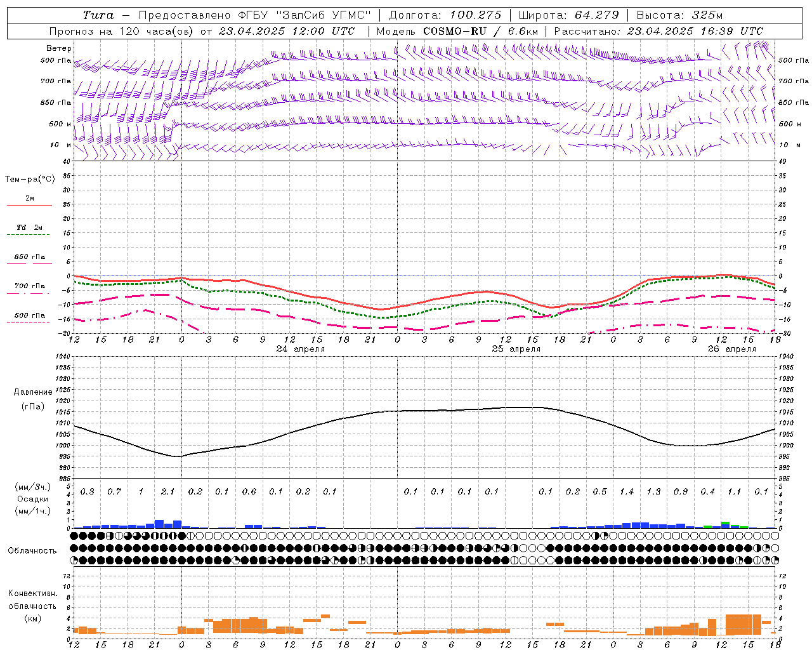This screenshot has height=650, width=812.
Task: Click the "Td 2м" dew point legend entry
Action: click(30, 227)
